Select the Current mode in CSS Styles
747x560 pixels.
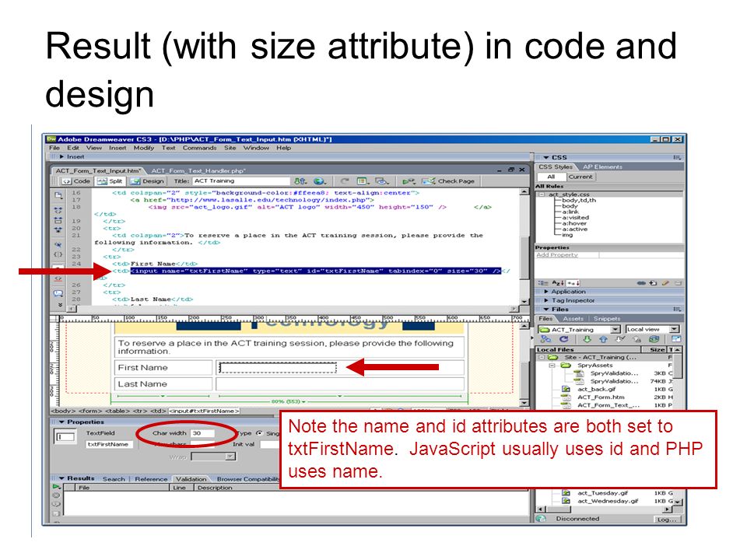(x=580, y=177)
